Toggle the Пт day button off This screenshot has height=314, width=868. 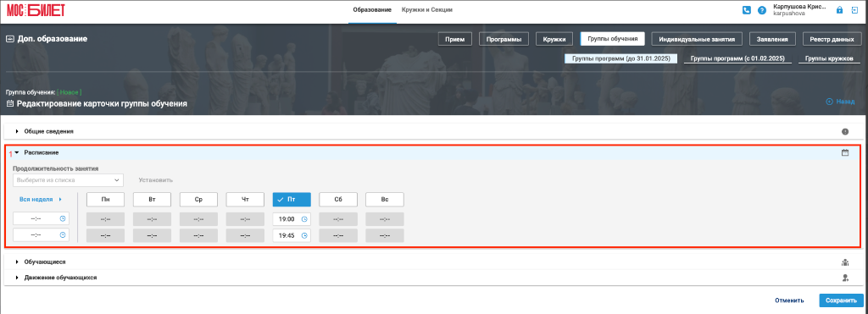pyautogui.click(x=292, y=200)
